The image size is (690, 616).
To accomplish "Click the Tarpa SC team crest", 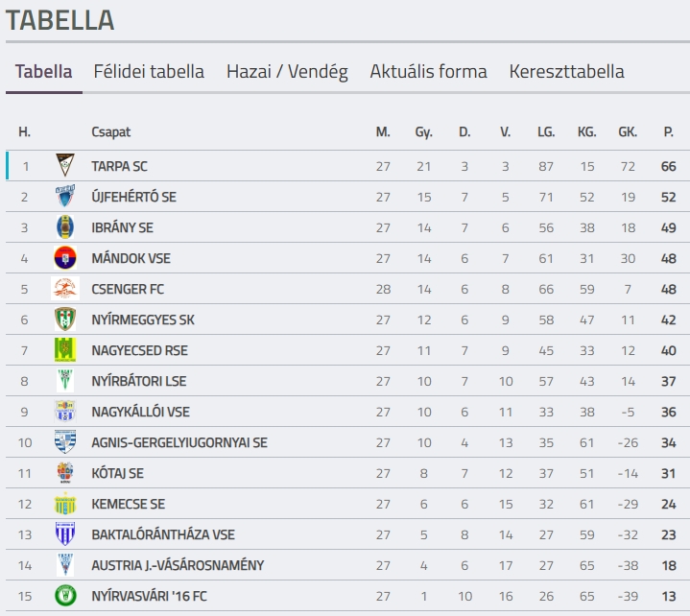I will [65, 165].
